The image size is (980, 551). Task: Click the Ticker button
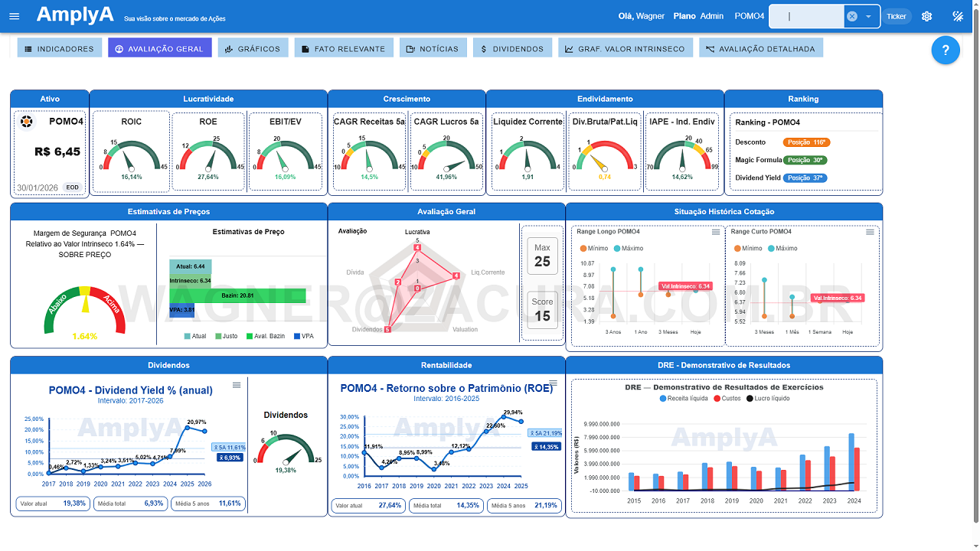[896, 16]
